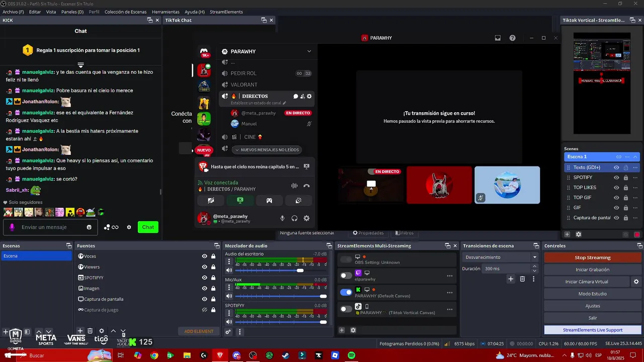
Task: Open the StreamElements menu
Action: (226, 12)
